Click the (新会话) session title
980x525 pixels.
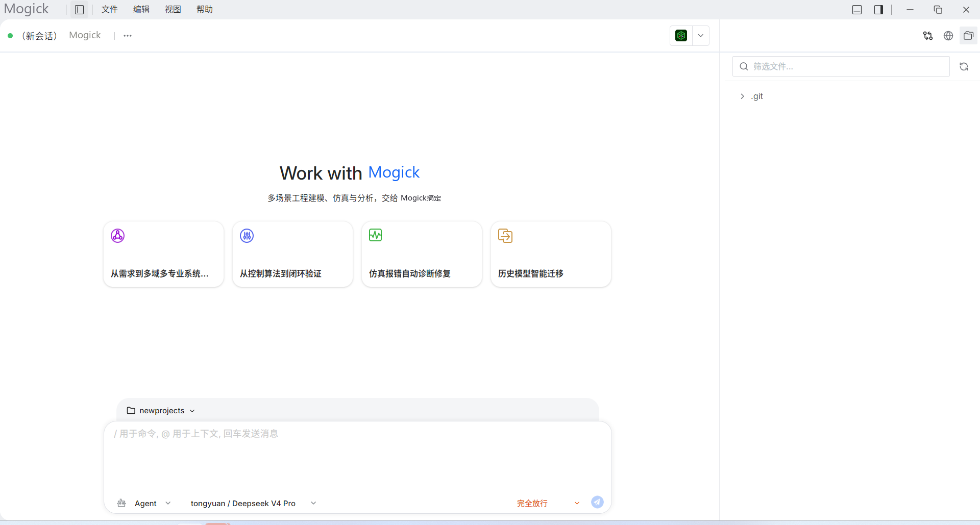[39, 36]
